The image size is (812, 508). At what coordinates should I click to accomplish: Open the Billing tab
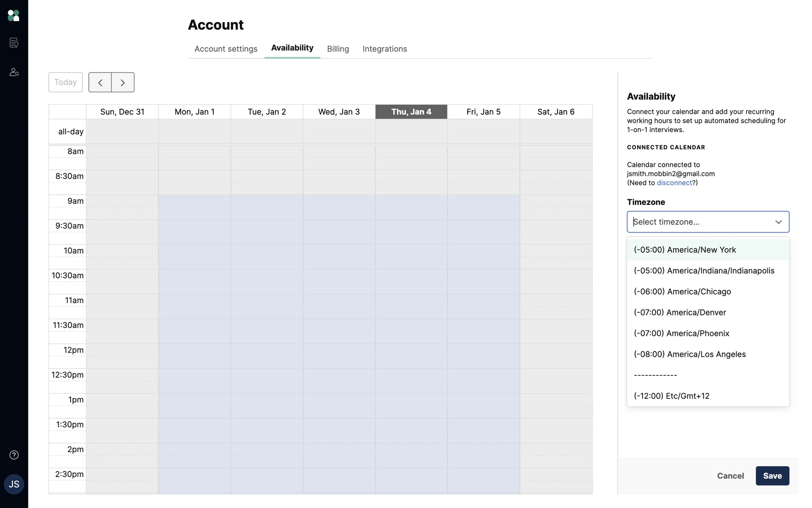(x=337, y=49)
